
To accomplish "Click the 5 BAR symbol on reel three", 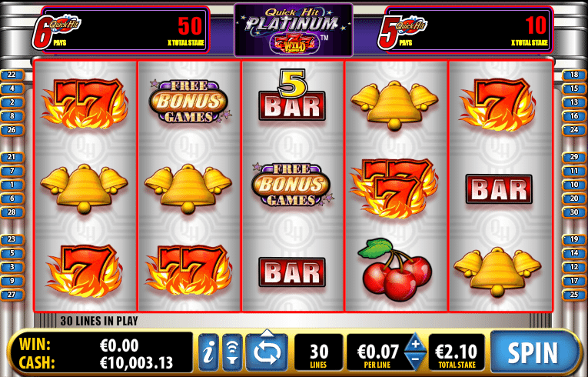I will [x=292, y=95].
